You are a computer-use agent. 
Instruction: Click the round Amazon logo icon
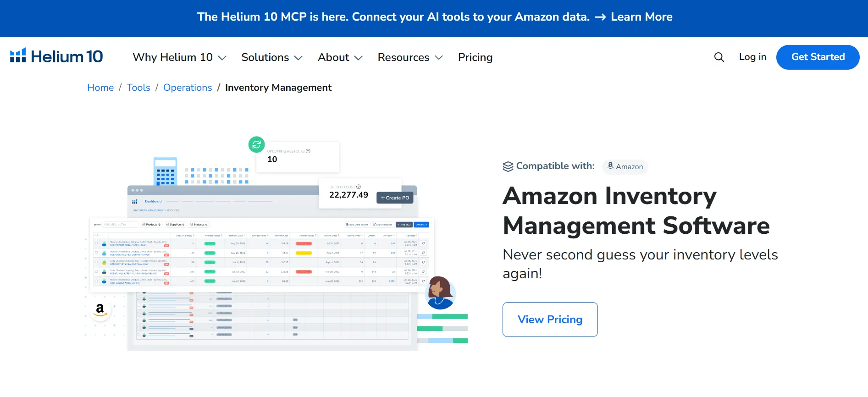point(100,310)
